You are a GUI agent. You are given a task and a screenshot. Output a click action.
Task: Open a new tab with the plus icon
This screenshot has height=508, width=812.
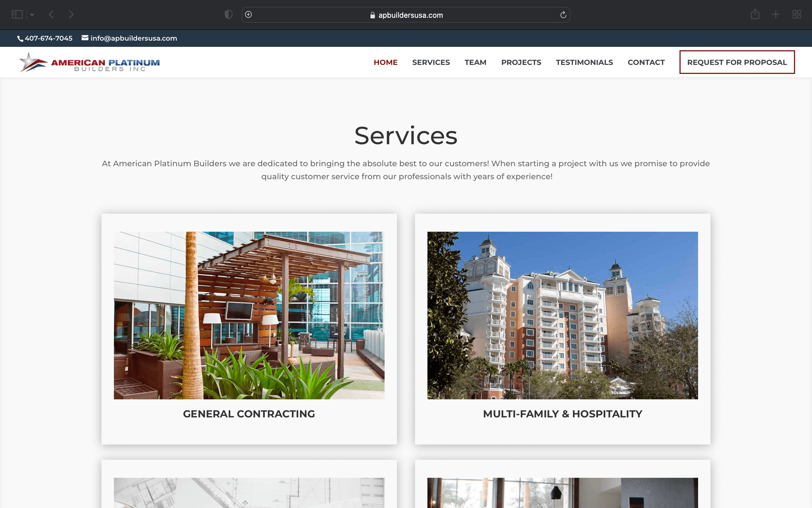[x=776, y=14]
